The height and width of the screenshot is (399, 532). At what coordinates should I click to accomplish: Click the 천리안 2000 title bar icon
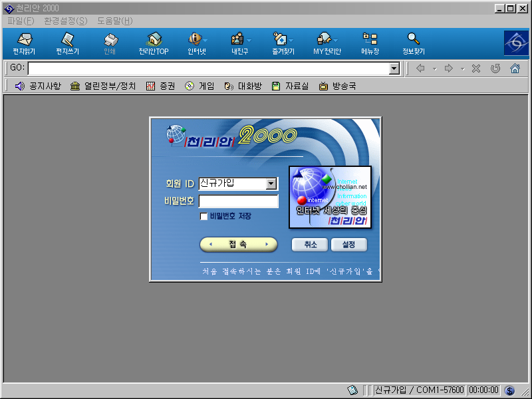pos(9,9)
